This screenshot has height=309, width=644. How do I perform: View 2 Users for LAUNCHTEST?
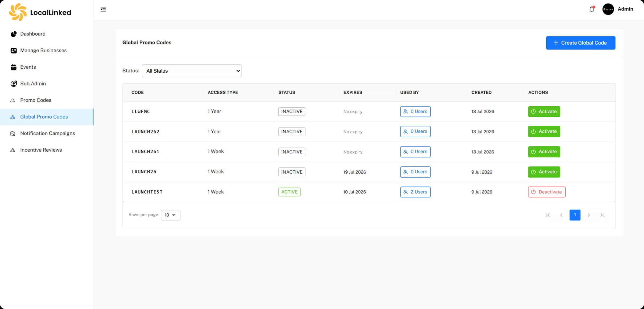415,192
